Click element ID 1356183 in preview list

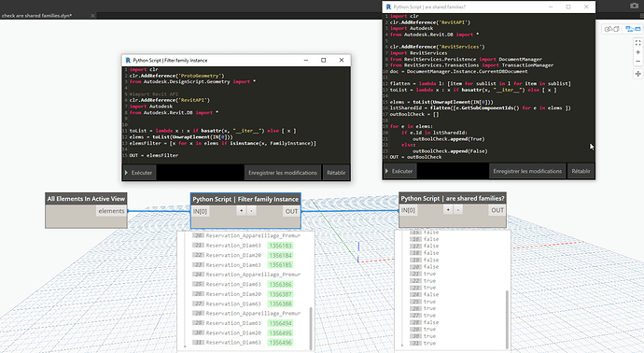pos(281,246)
